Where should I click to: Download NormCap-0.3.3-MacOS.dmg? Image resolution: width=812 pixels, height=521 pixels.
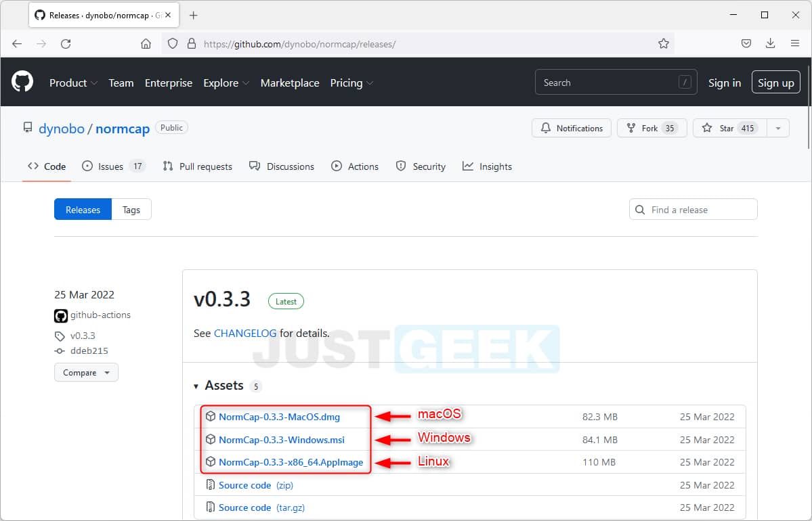pyautogui.click(x=279, y=417)
